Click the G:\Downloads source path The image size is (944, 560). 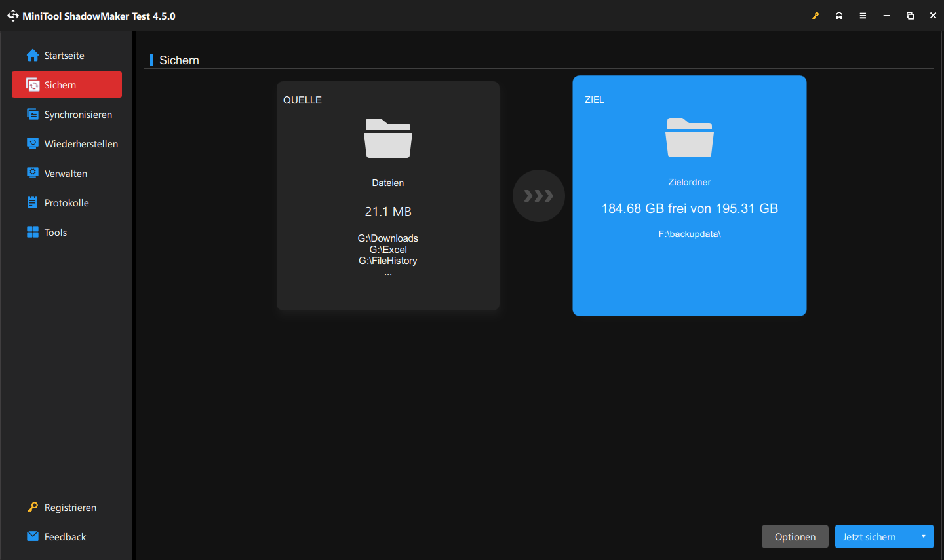pos(388,238)
